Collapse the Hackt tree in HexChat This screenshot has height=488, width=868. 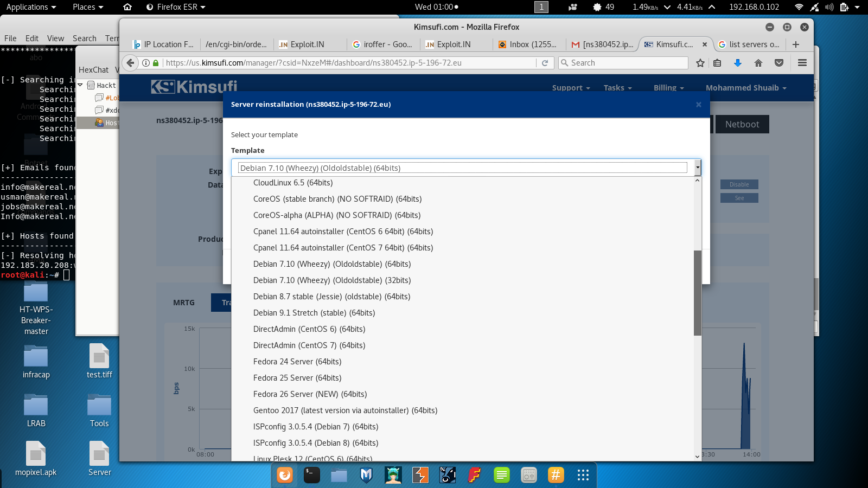[80, 85]
